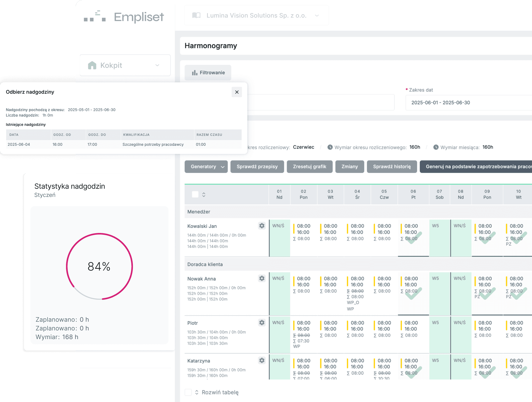Open settings gear for Kowalski Jan
Screen dimensions: 532x402
click(x=262, y=226)
